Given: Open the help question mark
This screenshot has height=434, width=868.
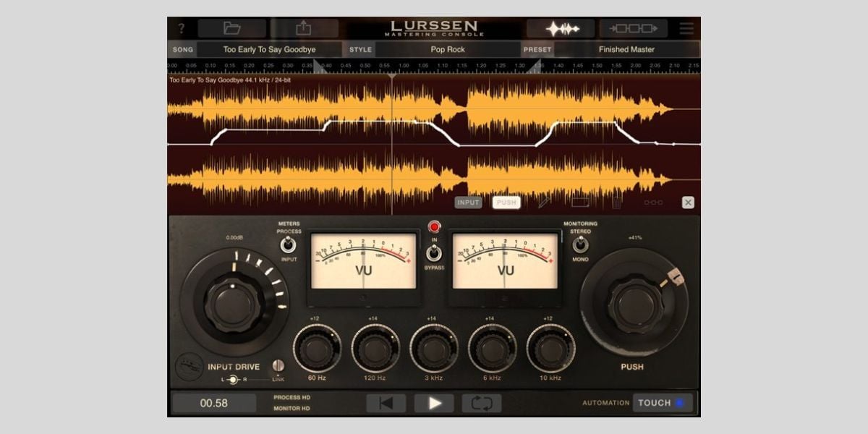Looking at the screenshot, I should coord(182,29).
